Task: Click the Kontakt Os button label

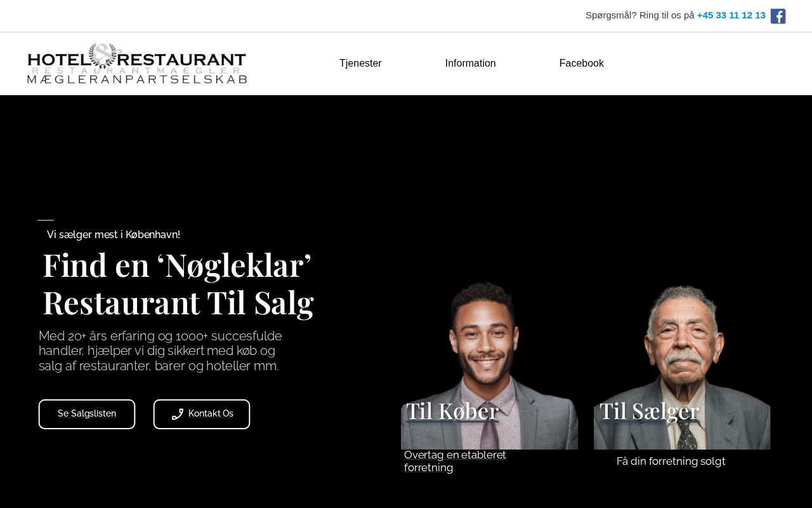Action: 211,414
